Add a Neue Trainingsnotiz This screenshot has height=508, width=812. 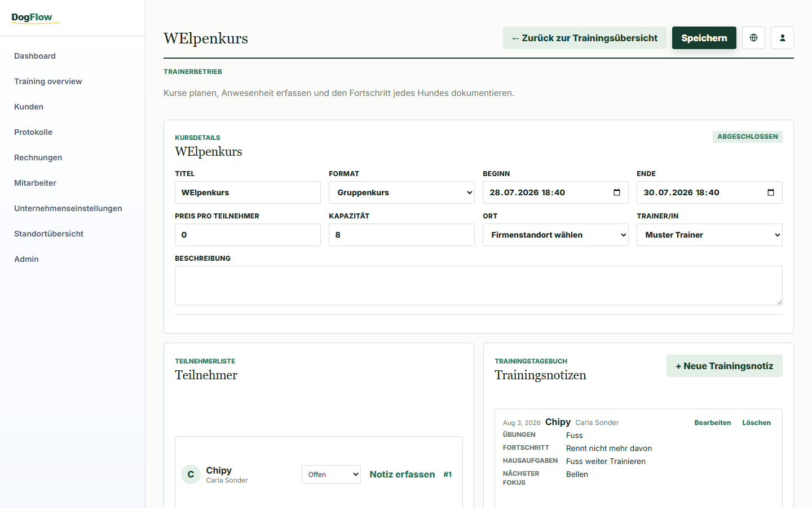[x=725, y=366]
